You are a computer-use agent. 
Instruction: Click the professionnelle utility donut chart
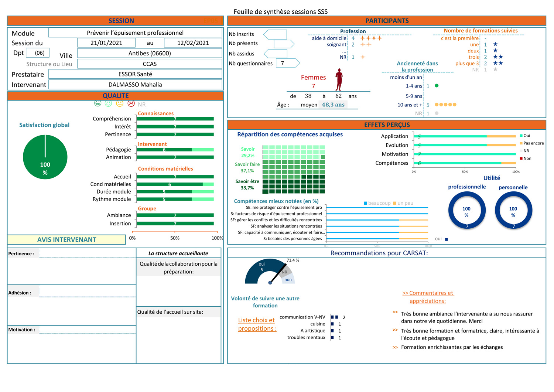click(x=467, y=211)
